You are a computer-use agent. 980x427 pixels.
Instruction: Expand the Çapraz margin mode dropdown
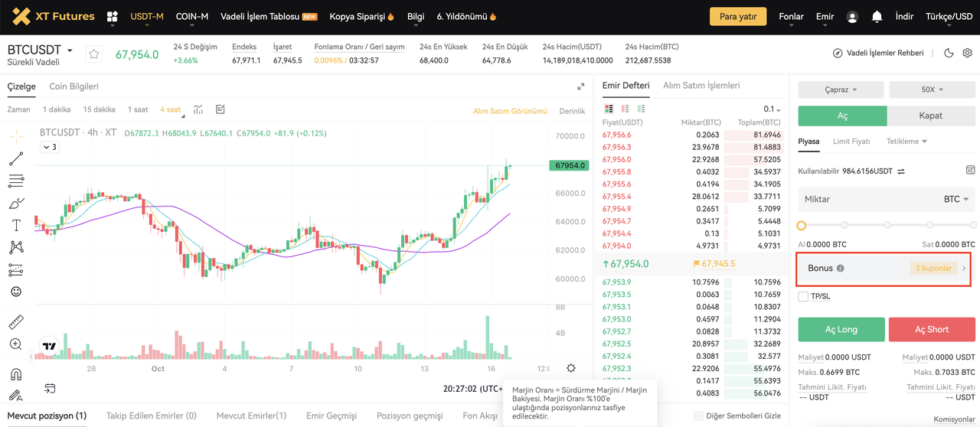(x=841, y=90)
